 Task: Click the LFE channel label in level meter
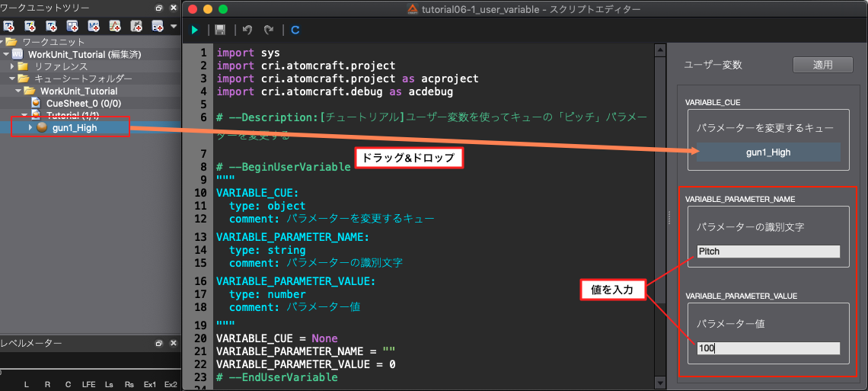pyautogui.click(x=88, y=384)
